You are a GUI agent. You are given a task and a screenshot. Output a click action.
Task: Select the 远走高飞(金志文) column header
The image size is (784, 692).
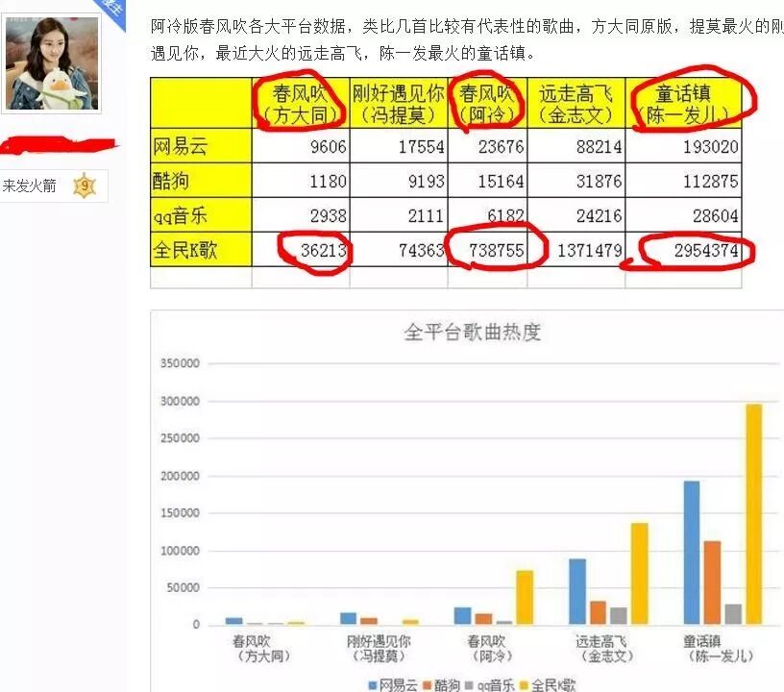[x=576, y=104]
